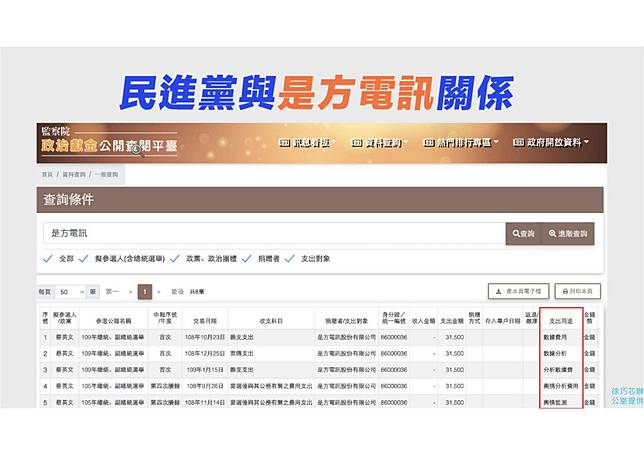Open the 資料查詢 navigation menu
Screen dimensions: 644x455
380,142
